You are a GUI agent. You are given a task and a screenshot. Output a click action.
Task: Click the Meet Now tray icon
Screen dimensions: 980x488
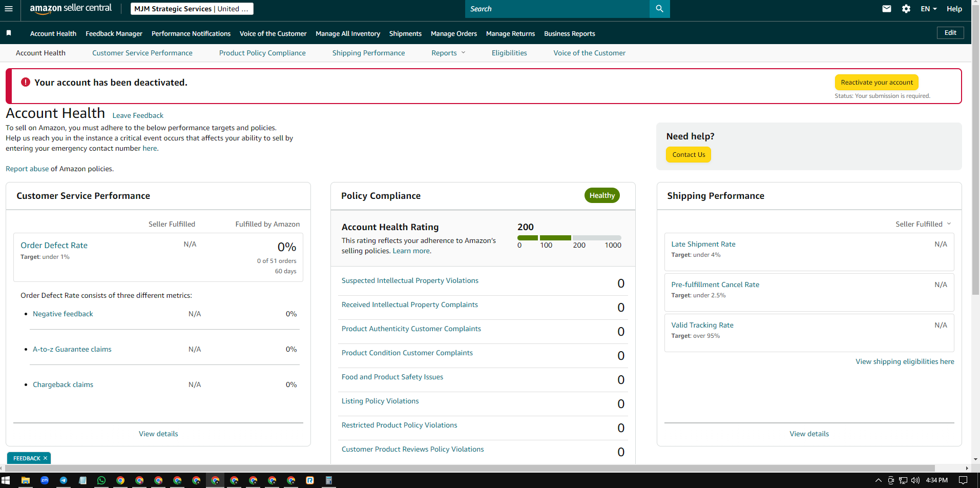coord(891,480)
